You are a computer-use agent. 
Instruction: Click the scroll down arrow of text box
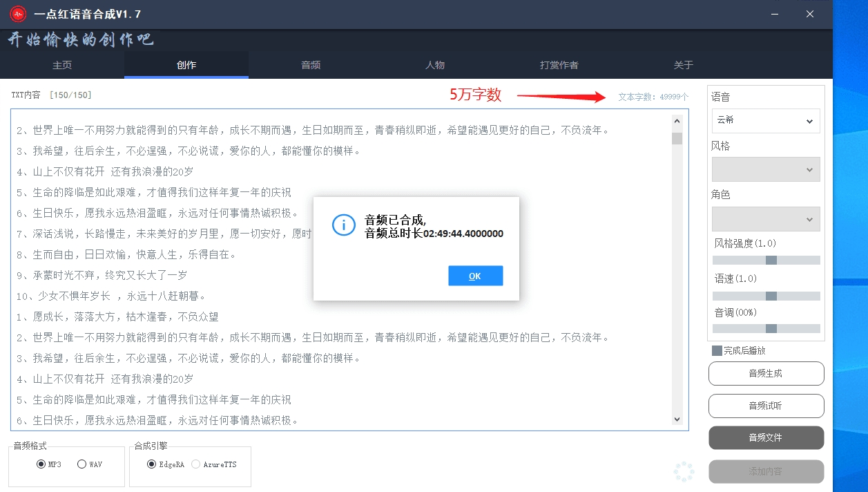677,419
